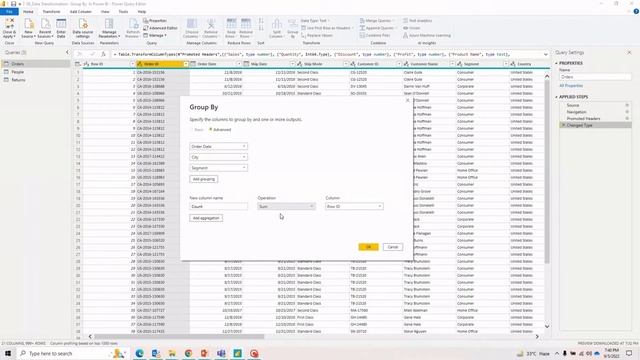Click Merge Queries in the ribbon
The image size is (640, 360).
pyautogui.click(x=377, y=20)
